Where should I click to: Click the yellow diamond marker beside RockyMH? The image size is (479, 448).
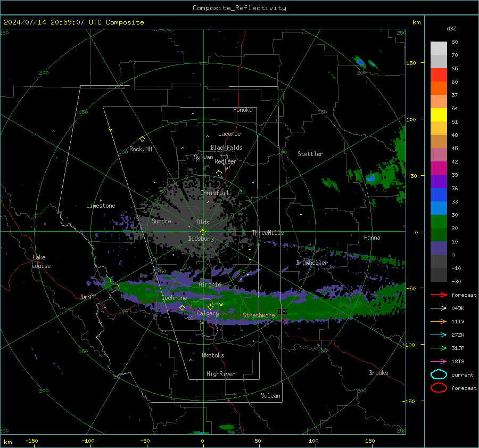pyautogui.click(x=142, y=139)
